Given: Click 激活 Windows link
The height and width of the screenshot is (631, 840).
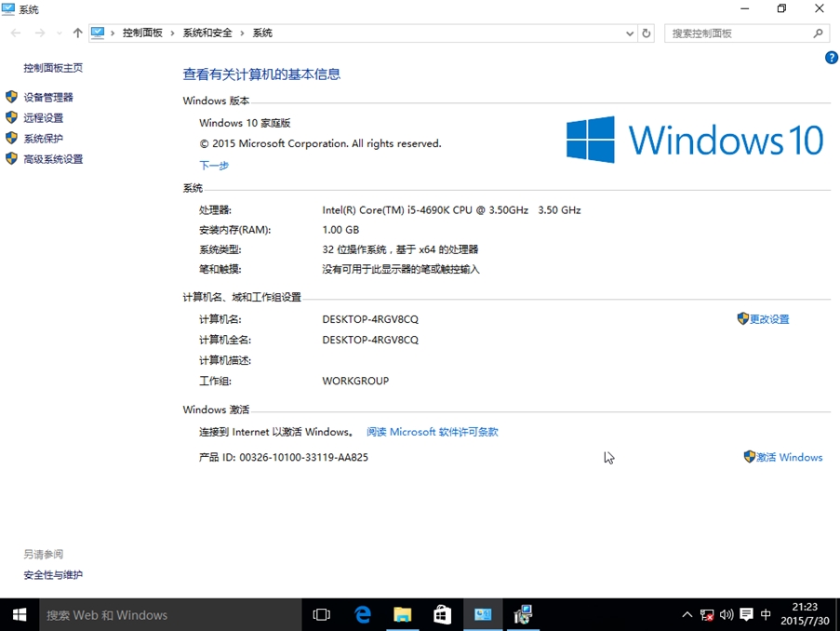Looking at the screenshot, I should [x=783, y=457].
